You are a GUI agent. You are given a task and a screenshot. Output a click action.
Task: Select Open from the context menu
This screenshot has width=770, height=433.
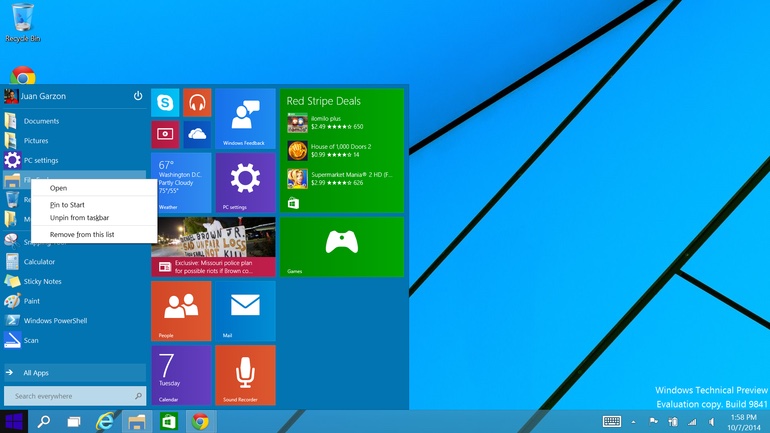(59, 188)
